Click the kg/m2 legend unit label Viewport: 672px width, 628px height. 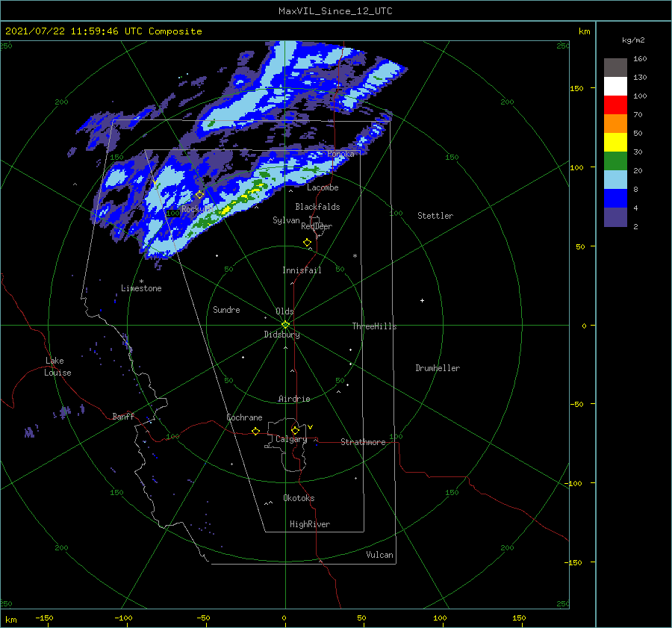633,40
